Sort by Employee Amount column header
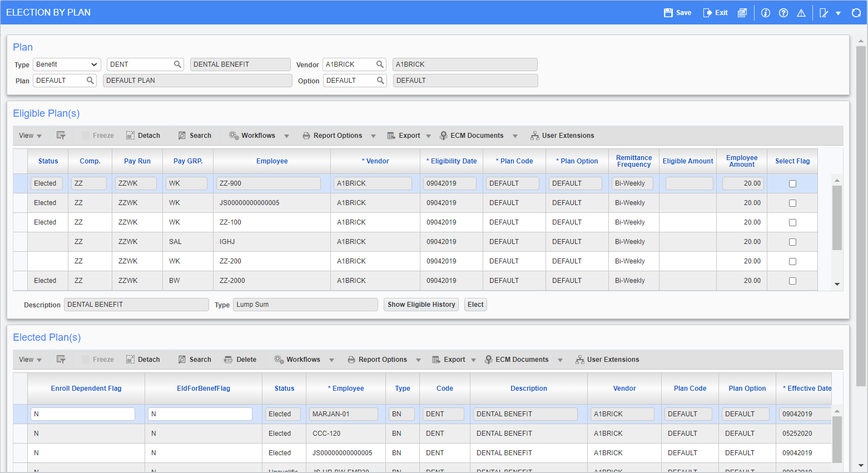 [x=742, y=161]
